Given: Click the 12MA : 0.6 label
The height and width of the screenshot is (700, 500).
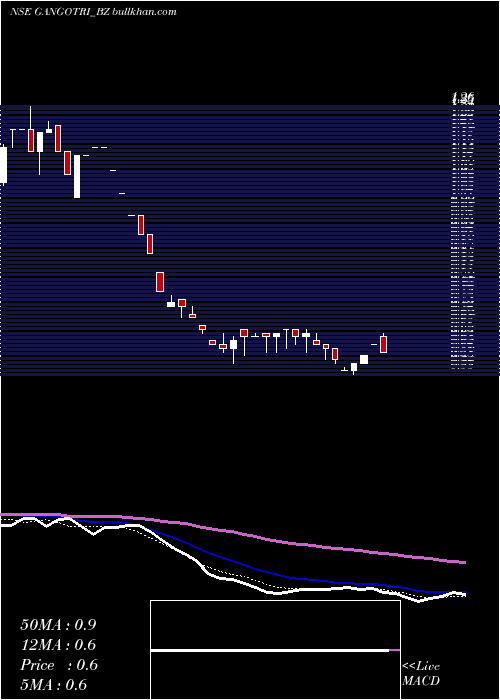Looking at the screenshot, I should 58,645.
